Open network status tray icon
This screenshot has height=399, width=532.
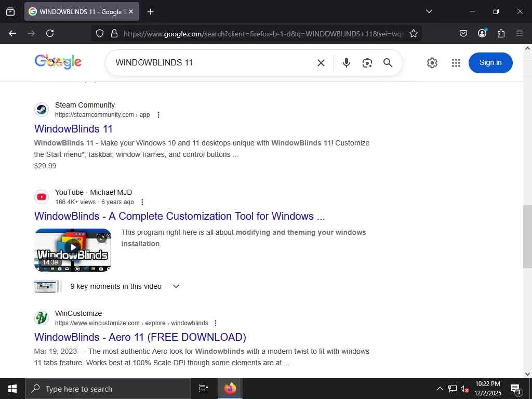click(453, 389)
